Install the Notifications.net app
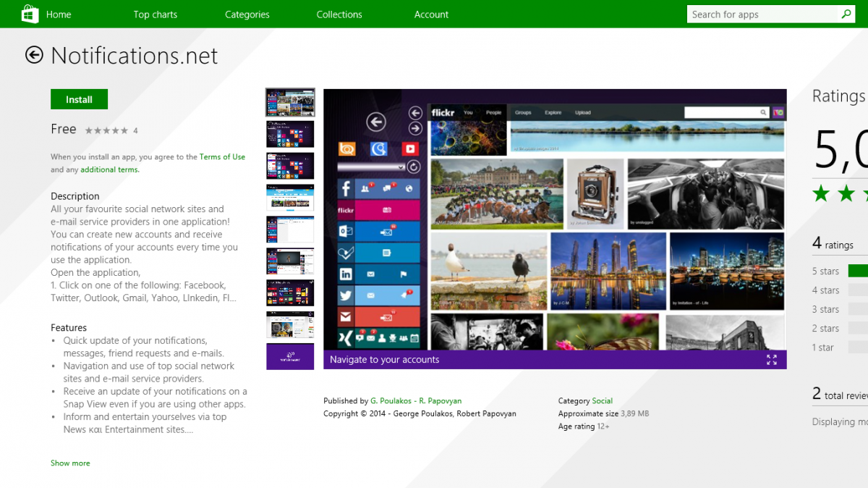 79,99
